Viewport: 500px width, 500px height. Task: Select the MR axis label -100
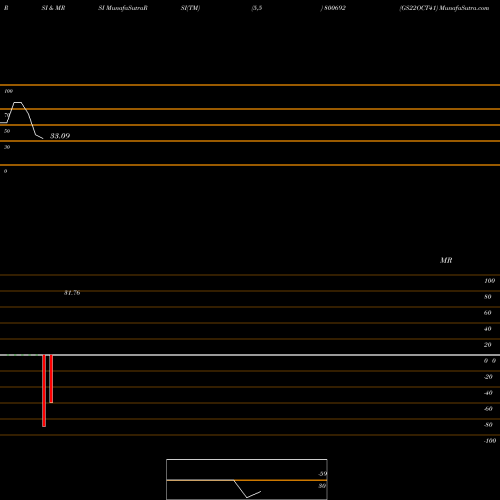click(x=490, y=441)
